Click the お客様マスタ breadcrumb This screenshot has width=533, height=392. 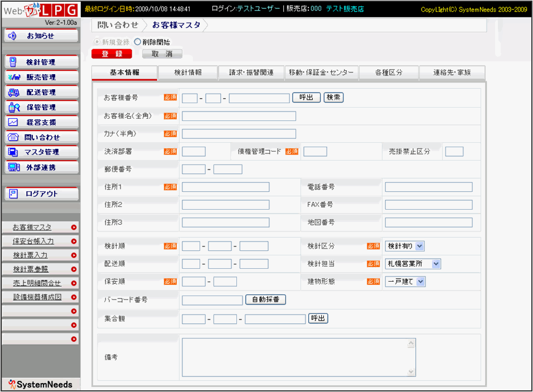pyautogui.click(x=176, y=25)
